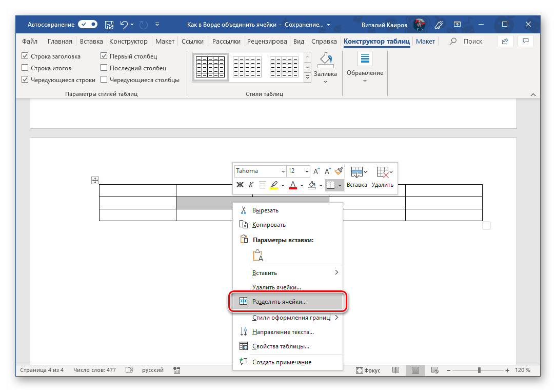This screenshot has height=392, width=556.
Task: Switch to Read Mode view
Action: pyautogui.click(x=396, y=370)
